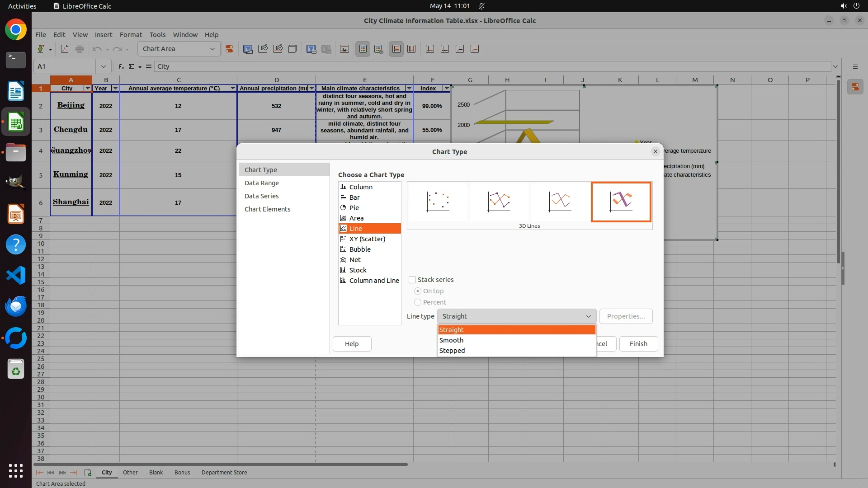This screenshot has height=488, width=868.
Task: Open the Data Range step
Action: 262,183
